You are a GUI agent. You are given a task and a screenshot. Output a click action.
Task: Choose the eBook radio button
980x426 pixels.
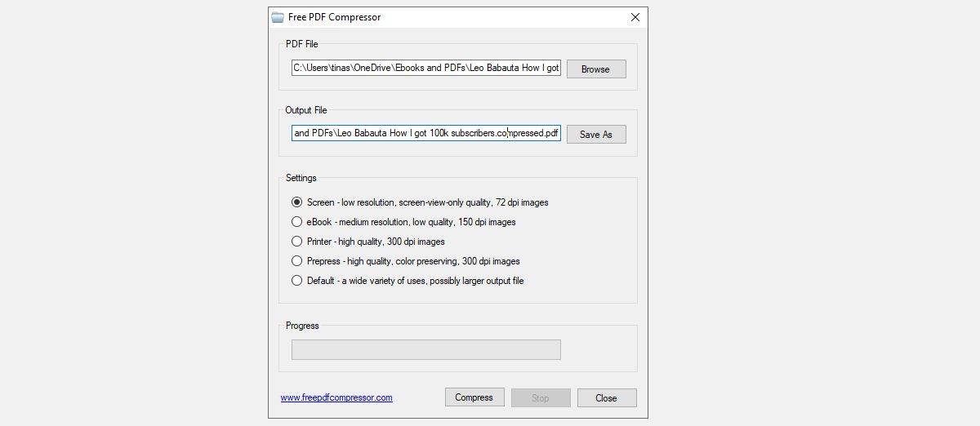(297, 222)
